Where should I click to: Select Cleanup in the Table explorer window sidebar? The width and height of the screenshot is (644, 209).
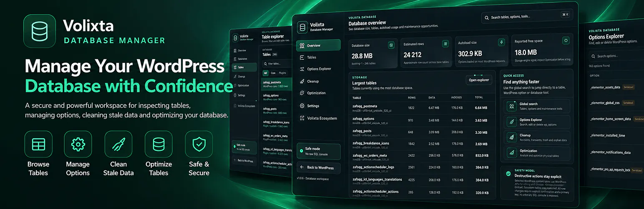(x=244, y=76)
